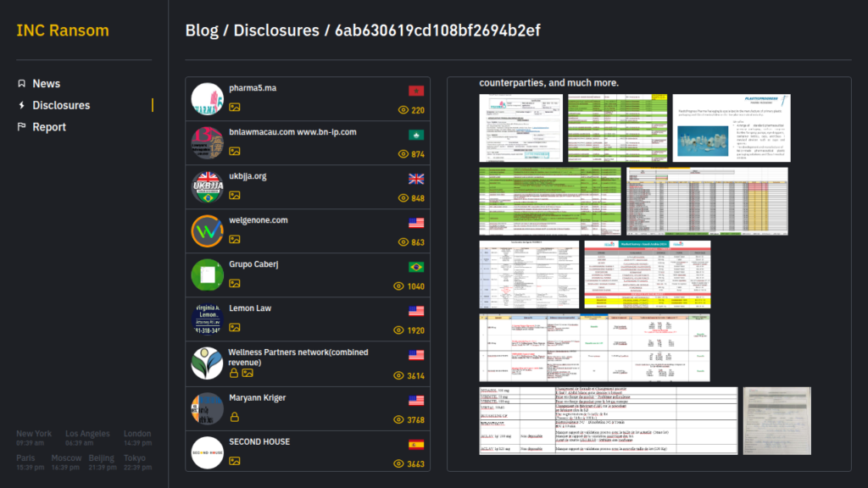Click the bnlawmacau.com avatar logo

pos(207,142)
